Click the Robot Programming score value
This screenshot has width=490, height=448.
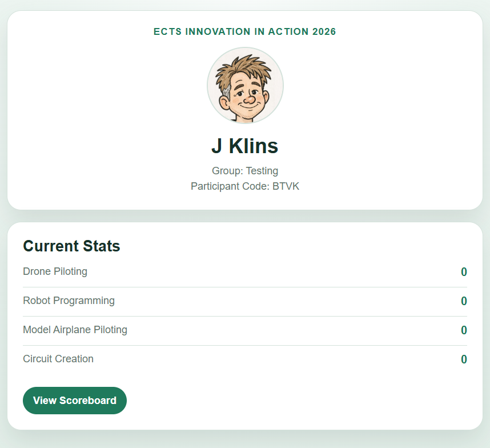coord(464,301)
